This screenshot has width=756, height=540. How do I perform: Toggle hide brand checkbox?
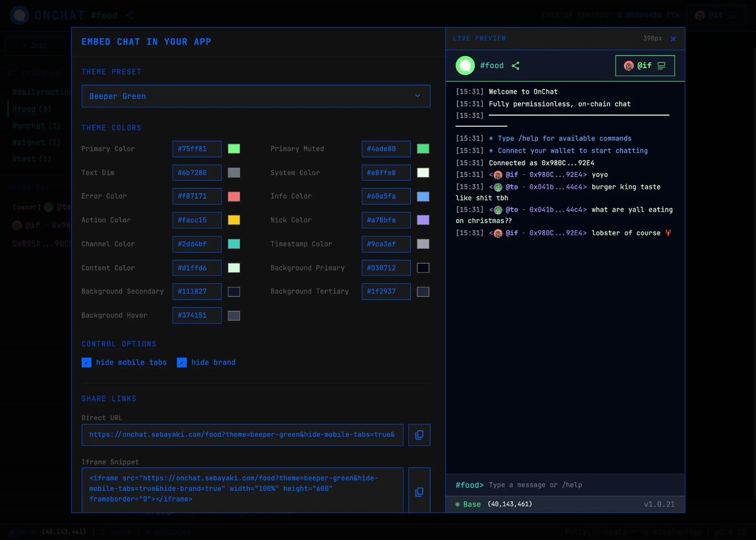181,362
